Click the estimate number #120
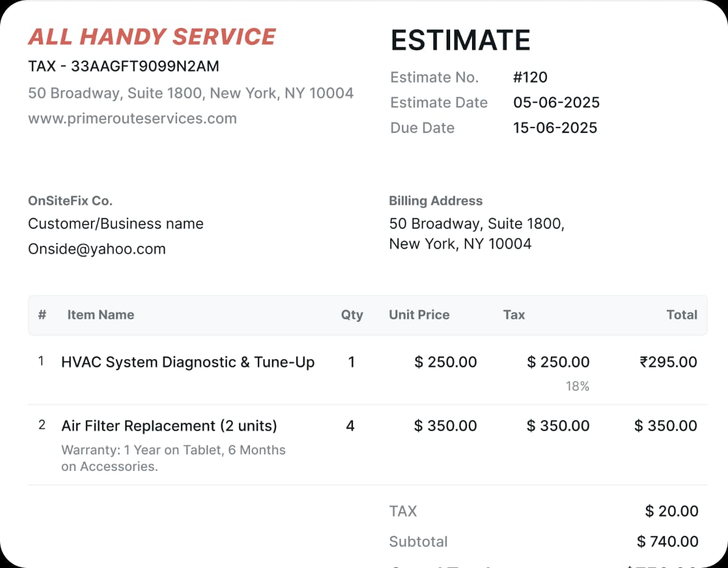728x568 pixels. 530,77
